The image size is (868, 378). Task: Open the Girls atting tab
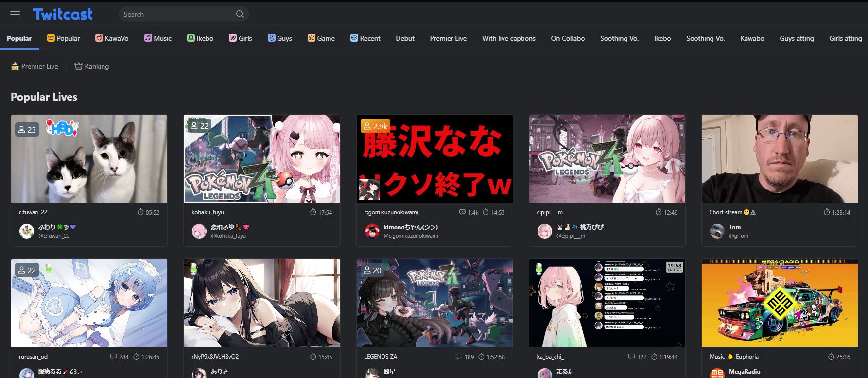[846, 38]
